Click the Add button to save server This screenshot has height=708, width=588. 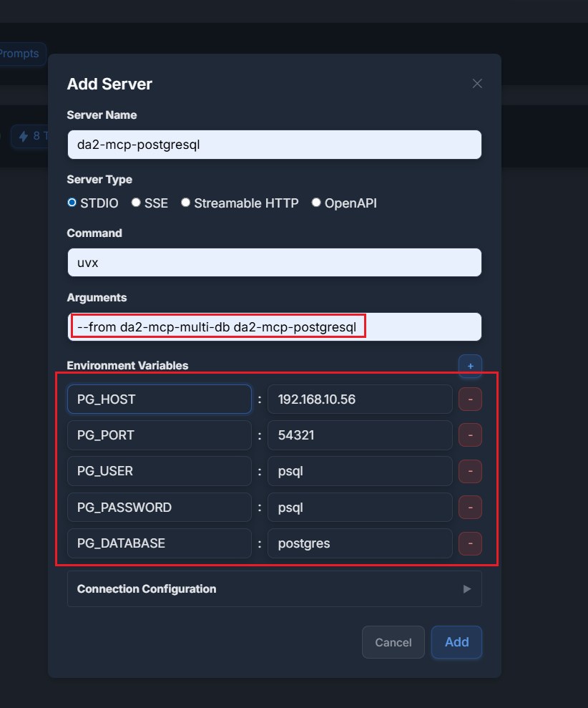coord(456,642)
